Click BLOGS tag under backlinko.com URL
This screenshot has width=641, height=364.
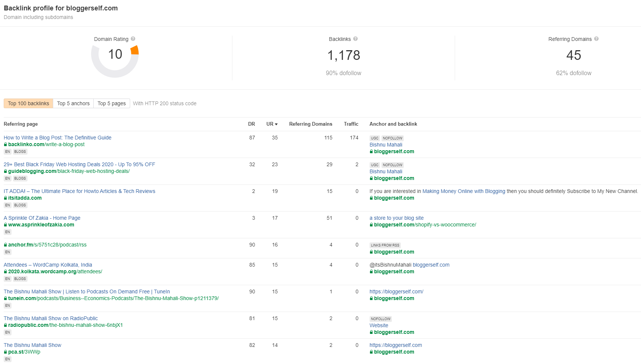pos(20,151)
